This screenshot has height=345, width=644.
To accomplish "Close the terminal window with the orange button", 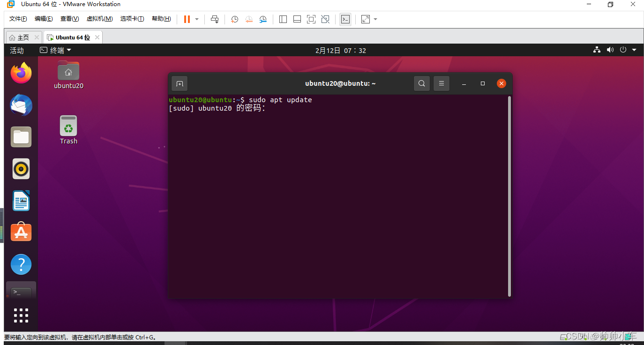I will [x=502, y=83].
